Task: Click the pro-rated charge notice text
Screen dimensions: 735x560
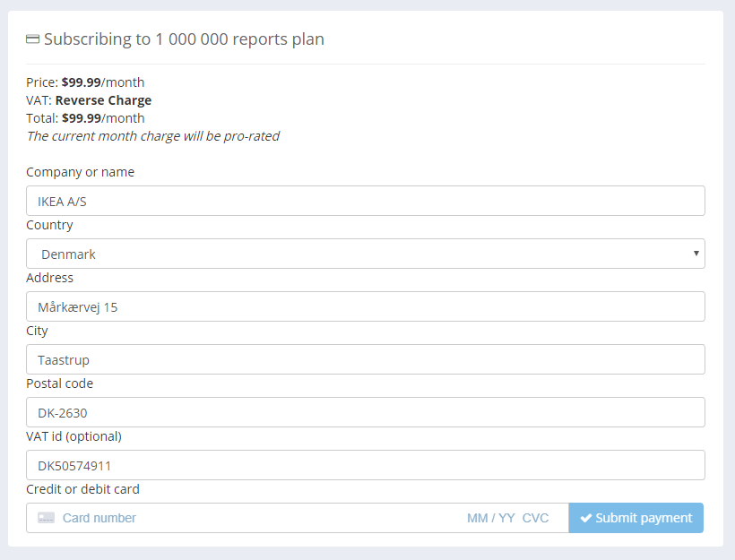Action: coord(152,136)
